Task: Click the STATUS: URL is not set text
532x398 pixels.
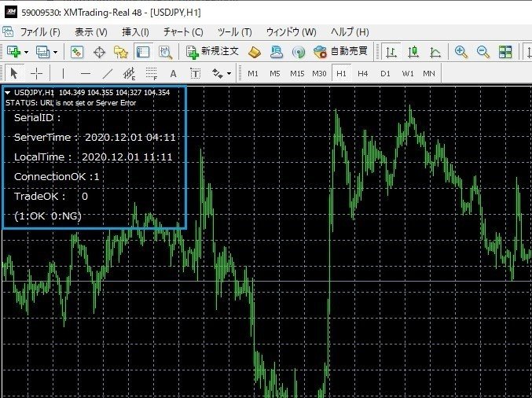Action: click(71, 103)
